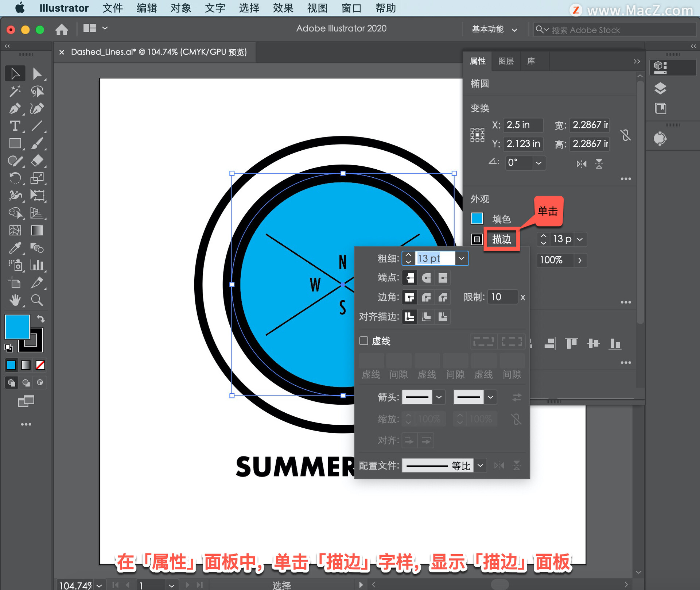Click the 限制 miter limit field

point(502,297)
